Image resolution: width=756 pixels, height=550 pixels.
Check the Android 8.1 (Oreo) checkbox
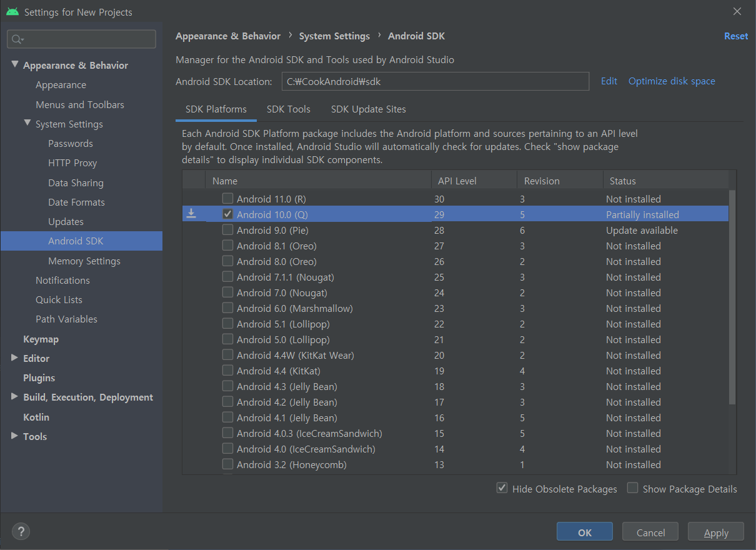(x=227, y=246)
